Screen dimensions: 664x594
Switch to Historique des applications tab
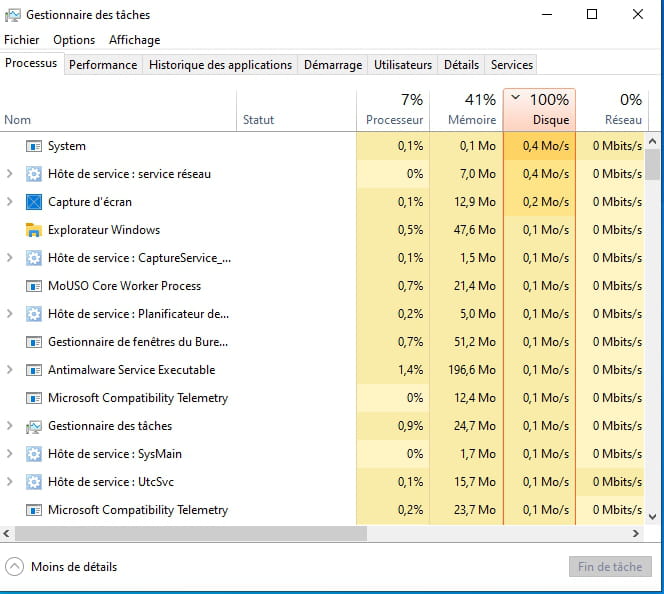(220, 65)
